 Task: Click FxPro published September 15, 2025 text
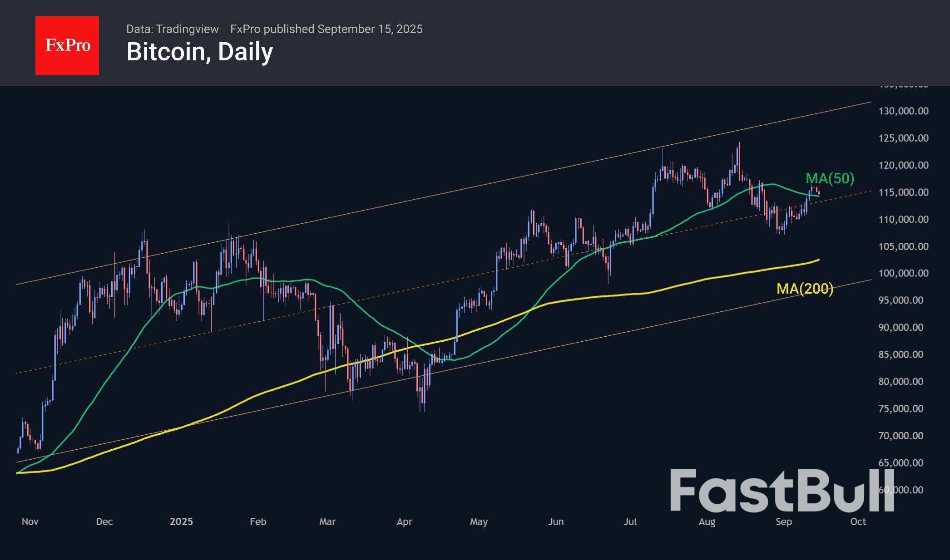326,29
